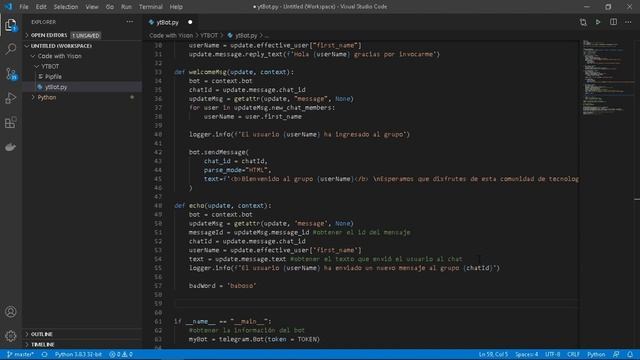The image size is (640, 360).
Task: Expand the OUTLINE section
Action: (x=82, y=334)
